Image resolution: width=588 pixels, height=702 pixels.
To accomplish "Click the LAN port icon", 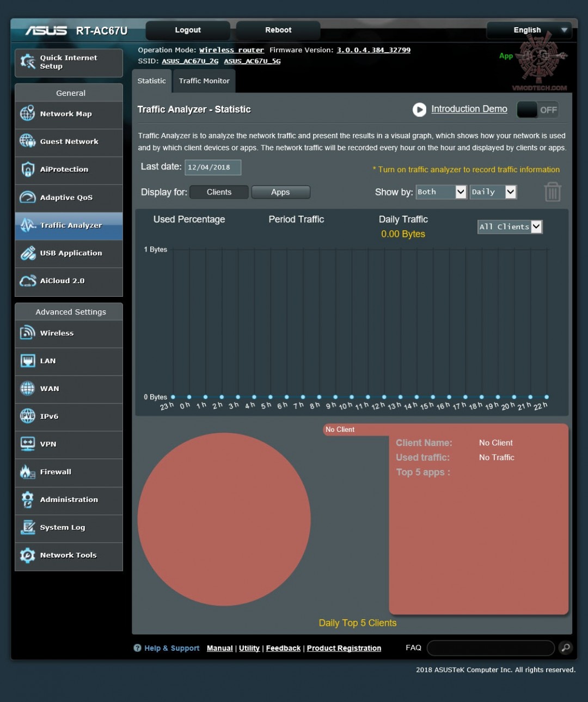I will click(28, 361).
